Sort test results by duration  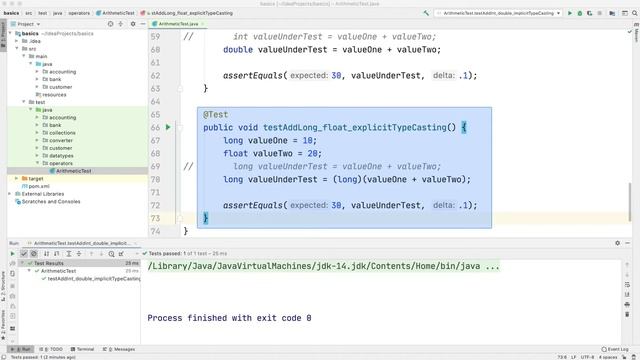click(x=56, y=253)
